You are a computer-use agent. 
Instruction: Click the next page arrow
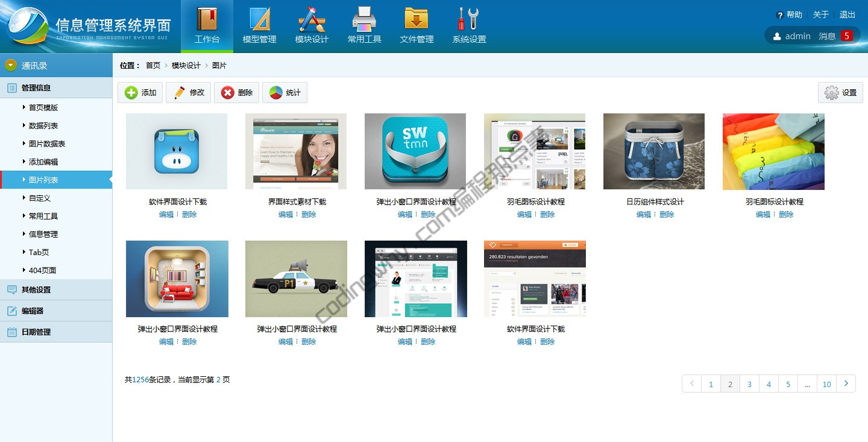[846, 384]
